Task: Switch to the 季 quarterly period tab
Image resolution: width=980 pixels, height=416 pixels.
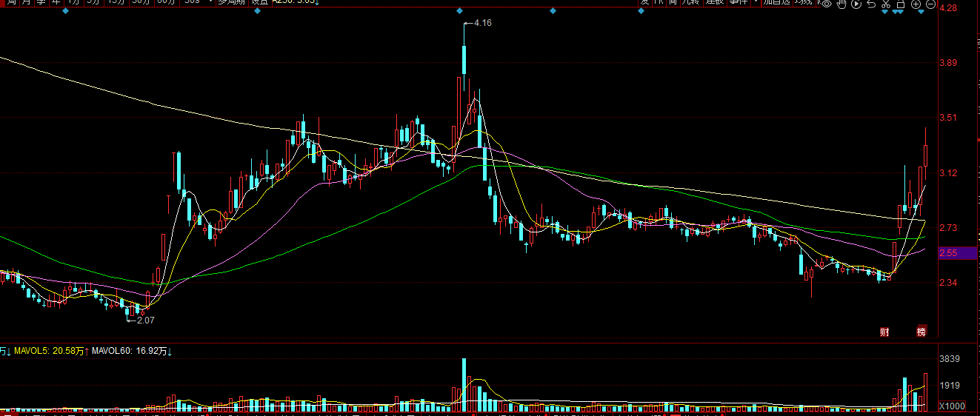Action: click(x=41, y=3)
